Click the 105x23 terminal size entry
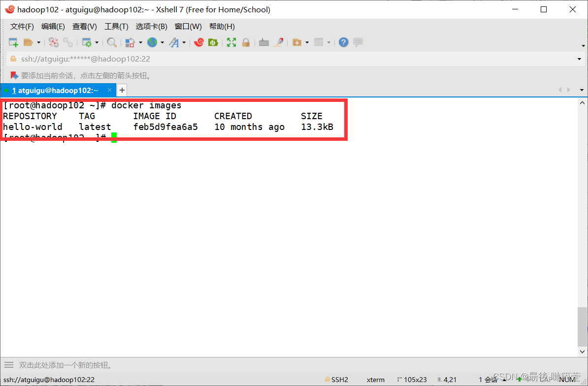588x386 pixels. coord(412,380)
